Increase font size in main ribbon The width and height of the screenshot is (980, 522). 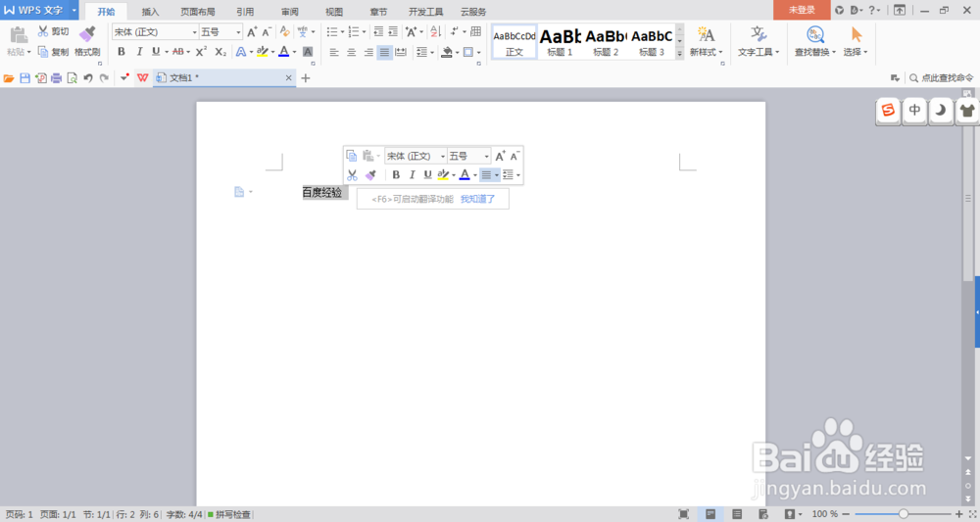(x=251, y=32)
